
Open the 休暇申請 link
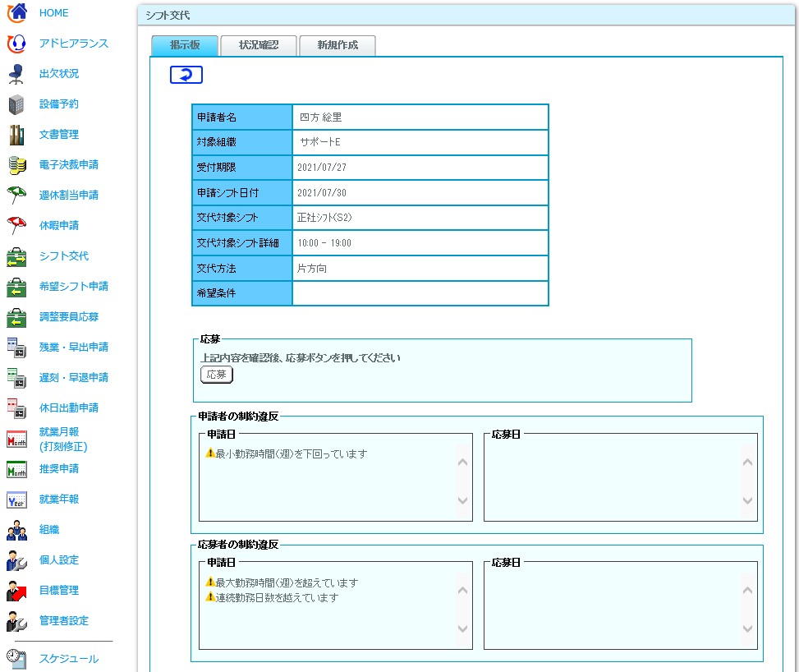59,225
